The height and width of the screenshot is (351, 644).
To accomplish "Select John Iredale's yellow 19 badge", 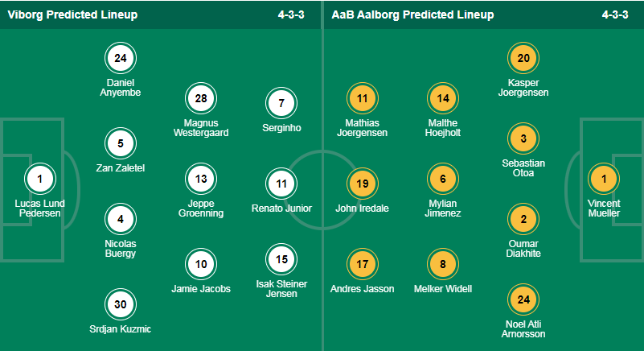I will (363, 184).
